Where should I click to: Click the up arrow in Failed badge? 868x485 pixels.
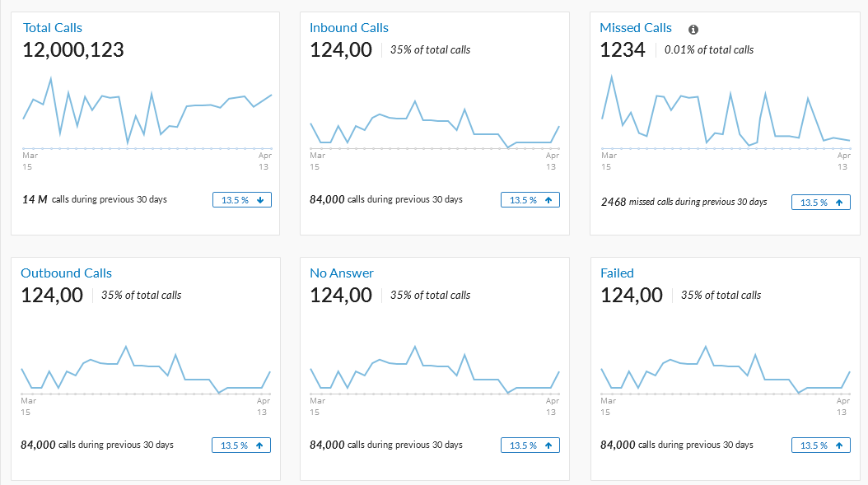point(839,445)
